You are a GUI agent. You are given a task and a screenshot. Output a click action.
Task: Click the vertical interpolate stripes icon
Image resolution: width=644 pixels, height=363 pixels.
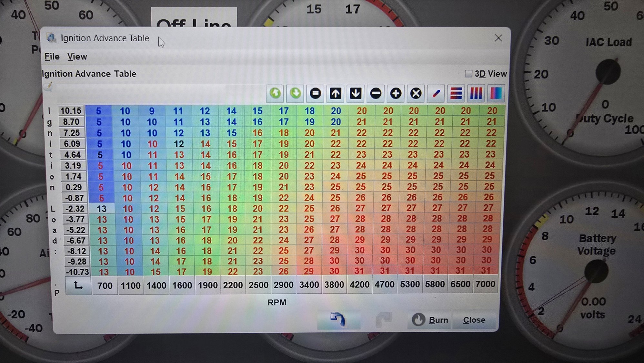(476, 94)
